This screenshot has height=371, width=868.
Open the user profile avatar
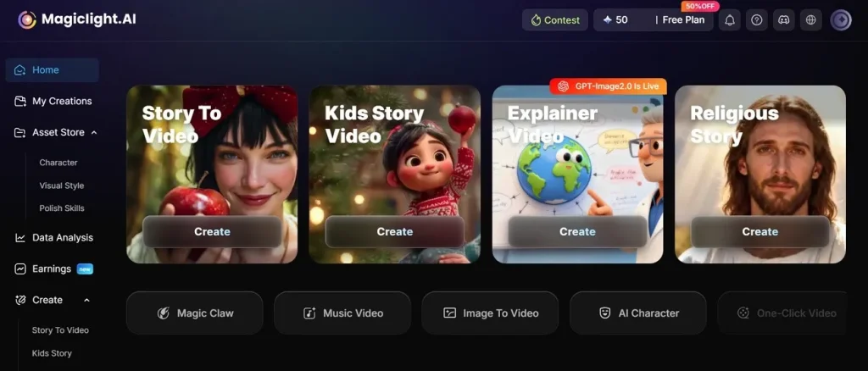[841, 19]
